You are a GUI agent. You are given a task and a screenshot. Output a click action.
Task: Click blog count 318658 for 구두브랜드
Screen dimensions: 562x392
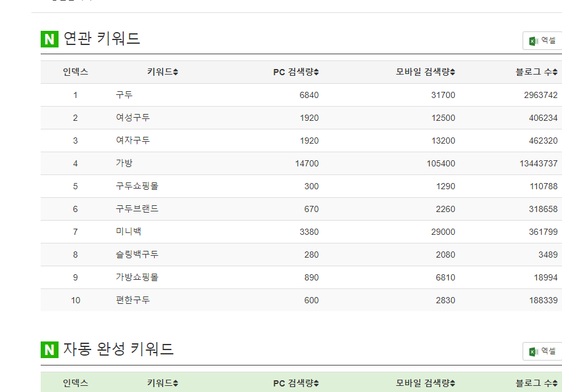tap(544, 209)
